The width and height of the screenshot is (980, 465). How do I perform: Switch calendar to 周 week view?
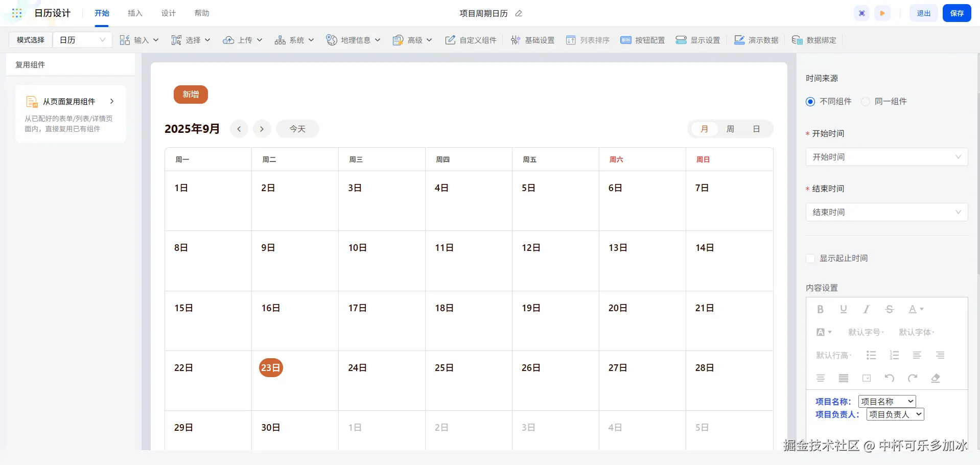pos(730,129)
